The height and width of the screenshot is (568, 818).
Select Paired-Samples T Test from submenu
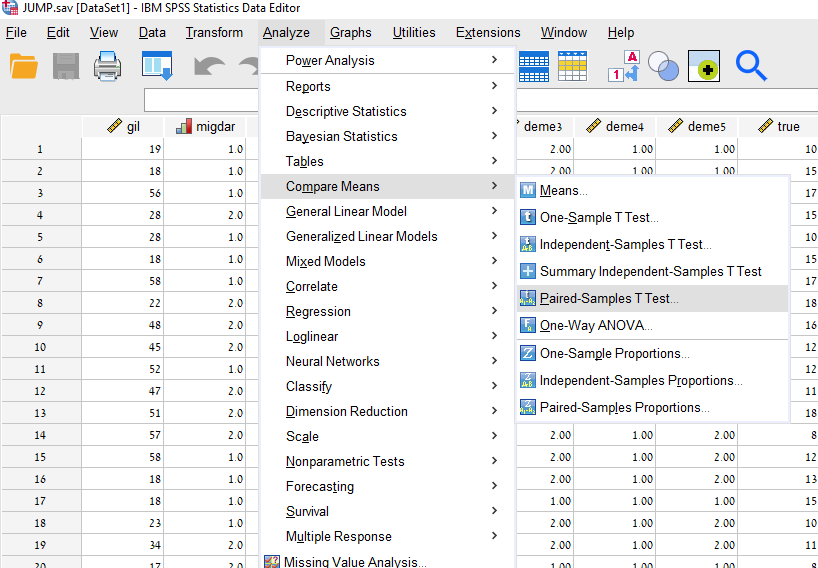coord(608,298)
